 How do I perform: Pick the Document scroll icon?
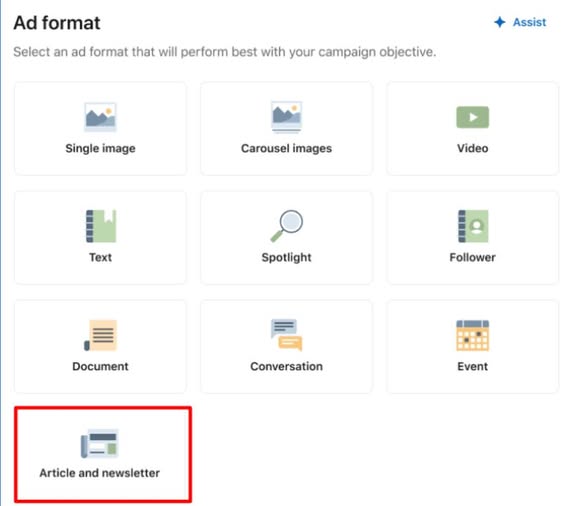pos(101,335)
